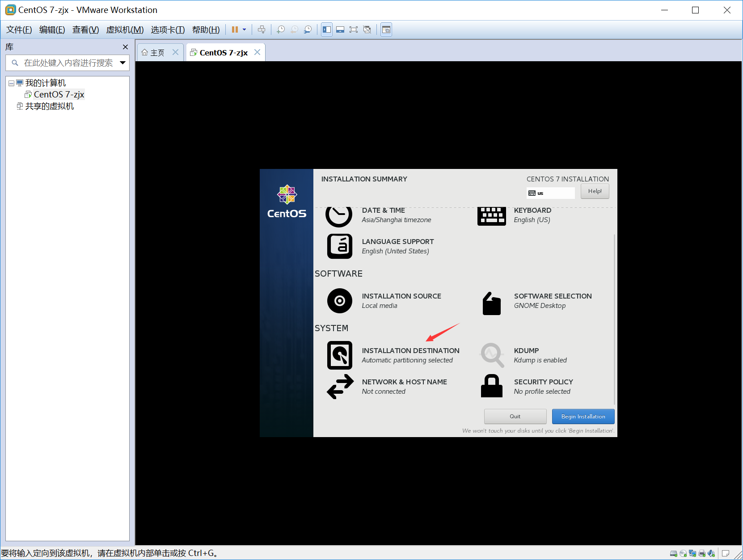Select 共享的虚拟机 in the library tree
The height and width of the screenshot is (560, 743).
click(49, 106)
